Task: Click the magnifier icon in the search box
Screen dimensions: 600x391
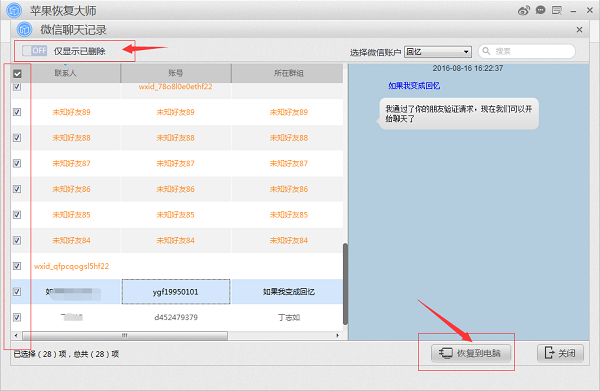Action: (486, 51)
